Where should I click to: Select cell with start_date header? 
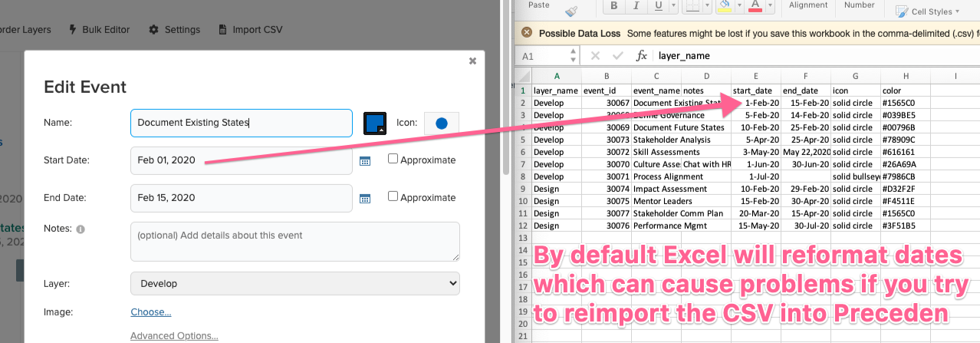756,90
